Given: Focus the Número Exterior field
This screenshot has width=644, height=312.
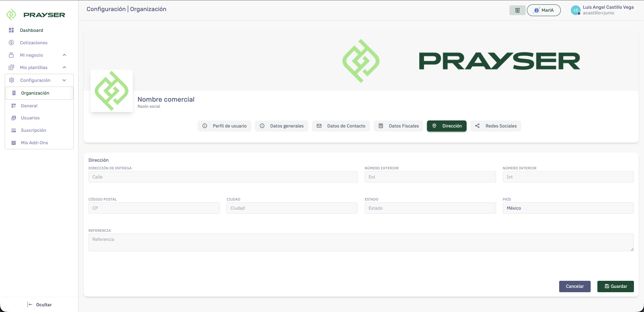Looking at the screenshot, I should [430, 177].
